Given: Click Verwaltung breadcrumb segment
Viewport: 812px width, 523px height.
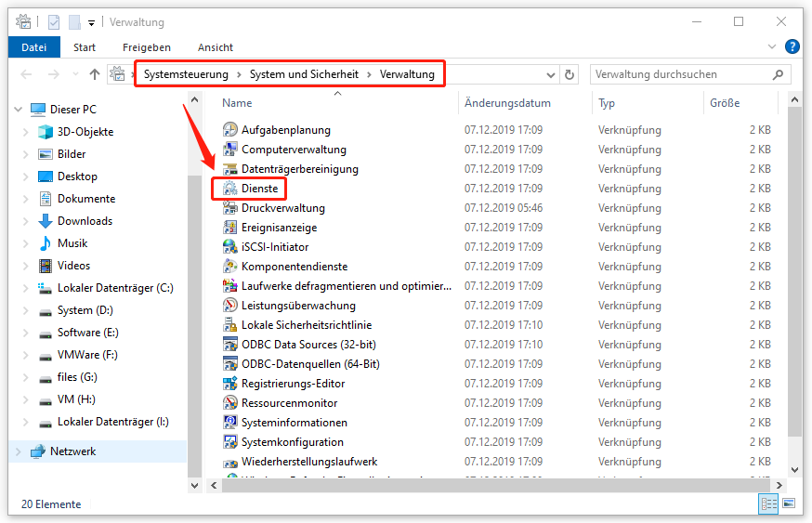Looking at the screenshot, I should pos(407,74).
